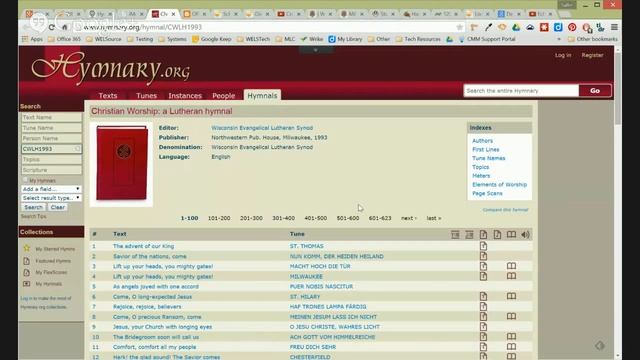Bookmark this page with the star icon
This screenshot has width=640, height=360.
460,27
